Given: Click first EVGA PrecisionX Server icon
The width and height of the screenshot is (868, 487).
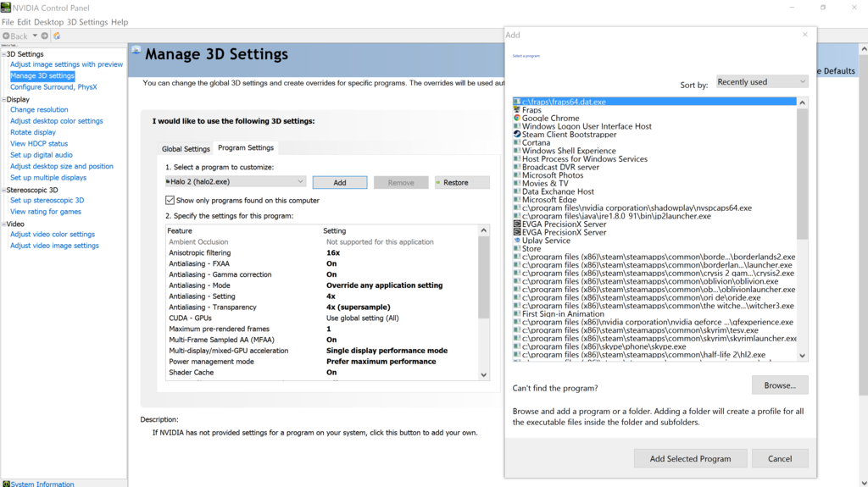Looking at the screenshot, I should (517, 224).
